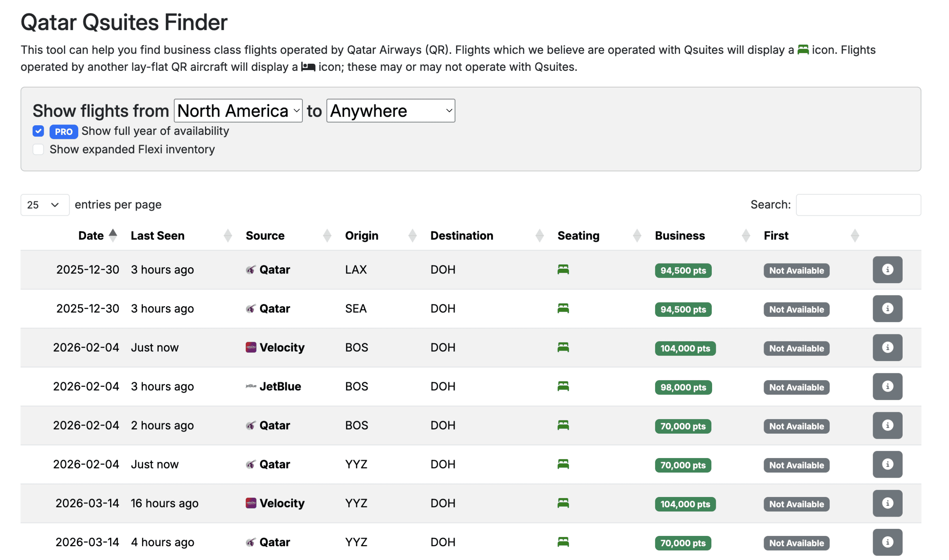Open flight details for the JetBlue BOS flight
Image resolution: width=949 pixels, height=560 pixels.
tap(887, 386)
